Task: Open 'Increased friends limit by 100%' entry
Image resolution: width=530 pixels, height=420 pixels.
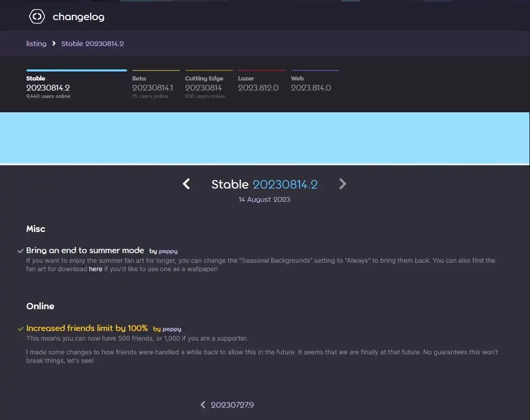Action: [x=87, y=328]
